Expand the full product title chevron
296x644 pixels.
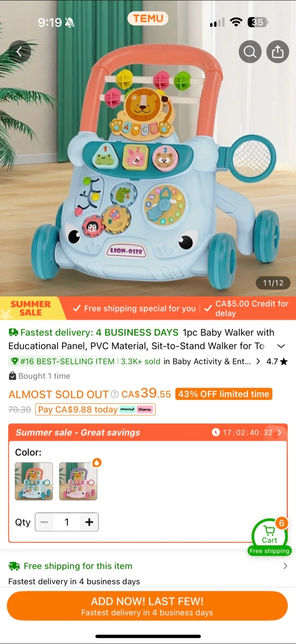(x=281, y=346)
